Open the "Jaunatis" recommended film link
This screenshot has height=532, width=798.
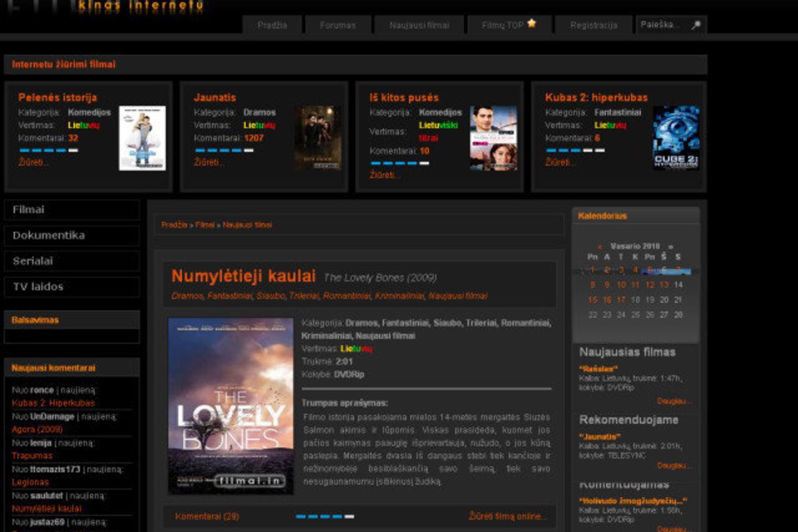600,437
